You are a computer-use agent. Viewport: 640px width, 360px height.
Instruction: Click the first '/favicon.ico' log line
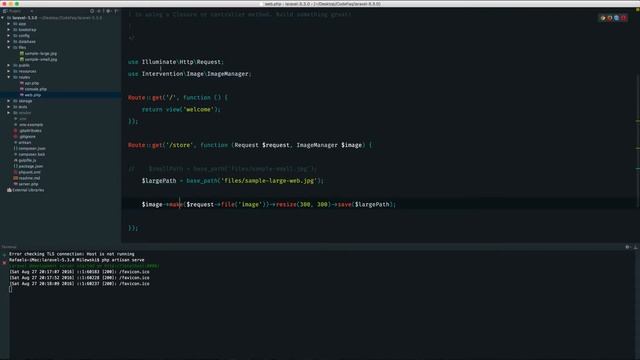coord(79,272)
